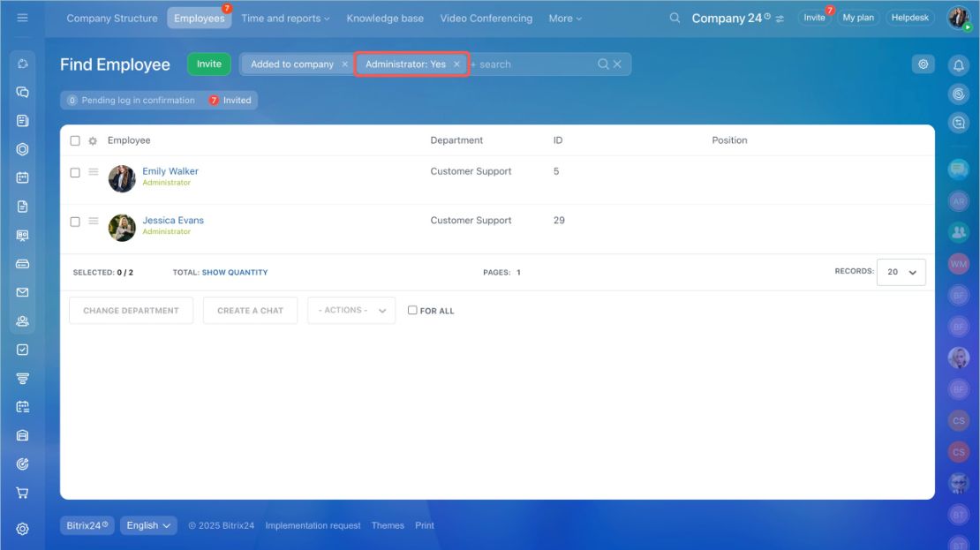Click the SHOW QUANTITY link
The image size is (980, 550).
234,273
